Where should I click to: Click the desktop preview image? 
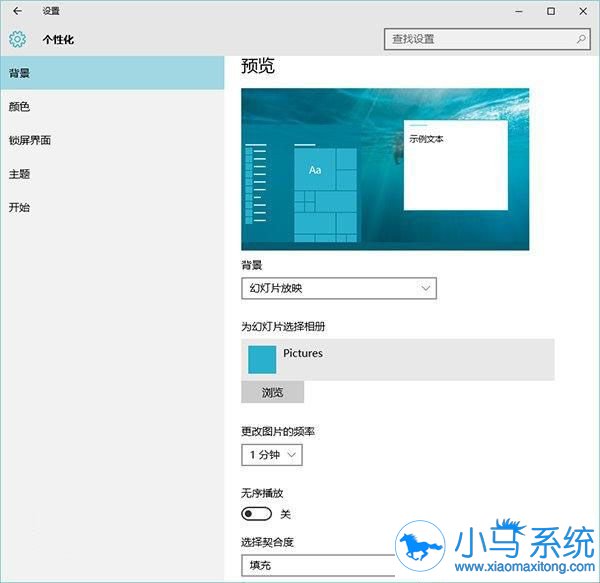pyautogui.click(x=385, y=169)
